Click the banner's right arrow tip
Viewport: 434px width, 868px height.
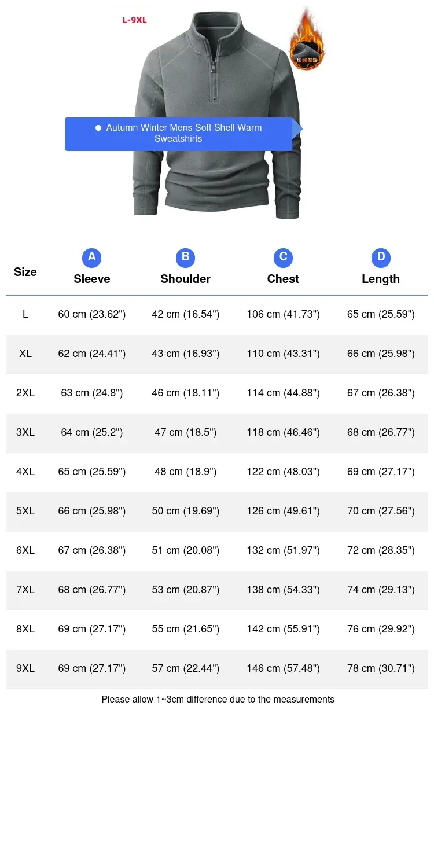pyautogui.click(x=297, y=129)
